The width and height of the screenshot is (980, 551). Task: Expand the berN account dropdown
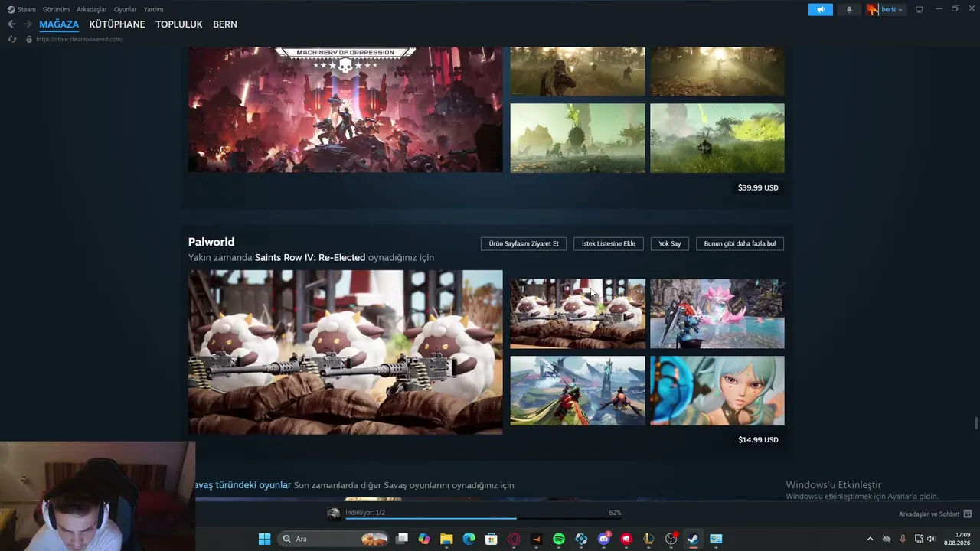coord(886,9)
